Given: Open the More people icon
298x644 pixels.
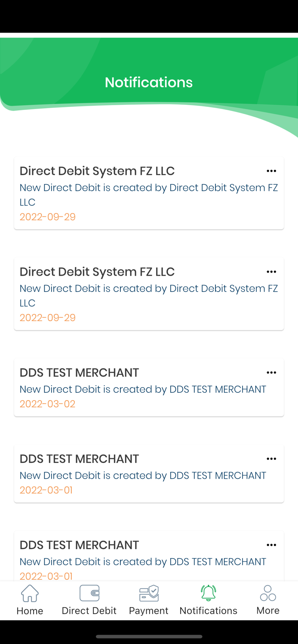Looking at the screenshot, I should click(x=267, y=593).
